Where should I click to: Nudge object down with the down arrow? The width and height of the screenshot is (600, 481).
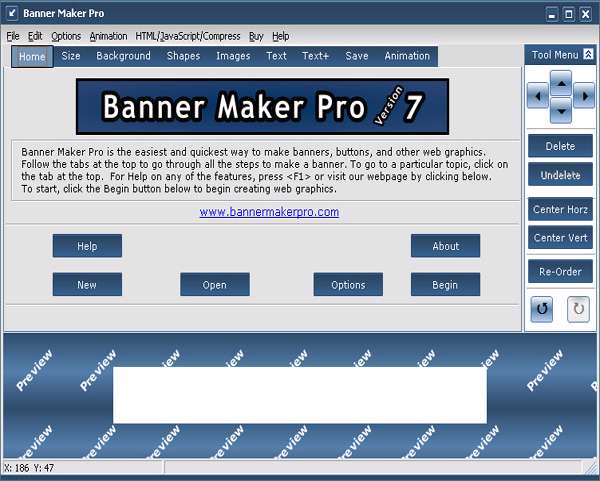point(561,111)
